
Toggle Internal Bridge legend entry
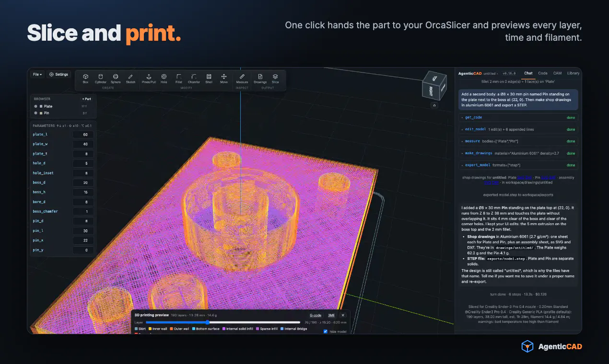294,329
